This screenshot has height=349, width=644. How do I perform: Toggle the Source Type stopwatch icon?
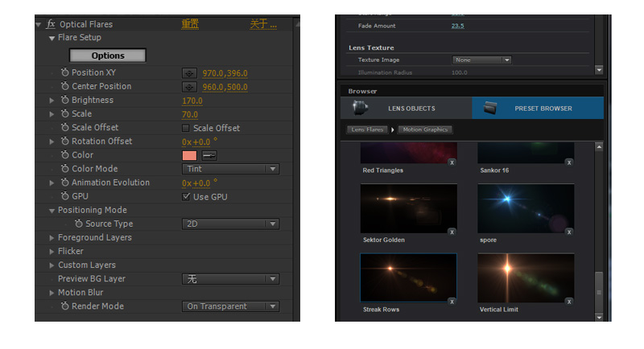(79, 224)
